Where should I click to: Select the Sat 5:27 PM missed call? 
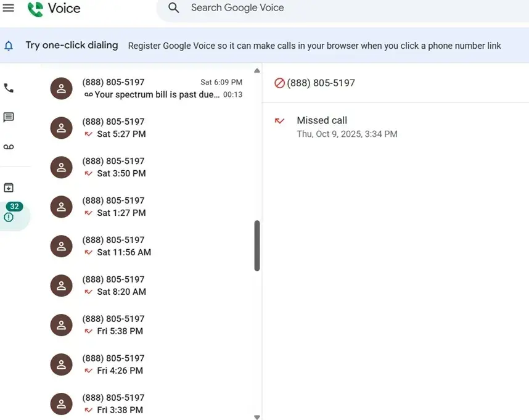[148, 128]
